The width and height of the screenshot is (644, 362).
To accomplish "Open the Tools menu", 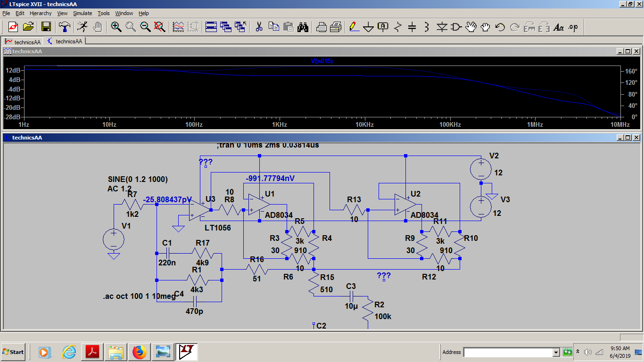I will 104,13.
